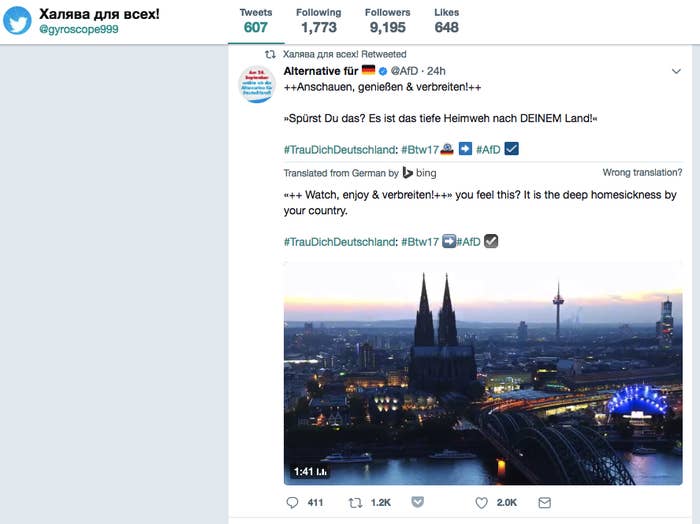Open the Likes tab showing 648
700x524 pixels.
pos(446,21)
